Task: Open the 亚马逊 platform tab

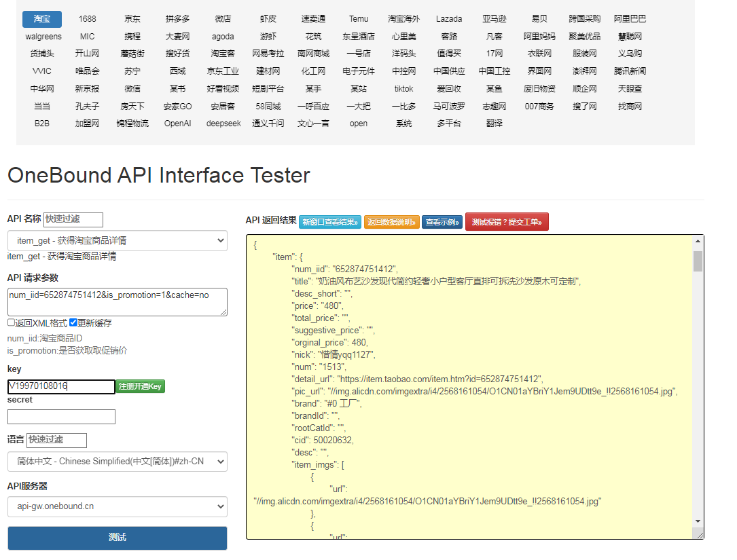Action: 494,19
